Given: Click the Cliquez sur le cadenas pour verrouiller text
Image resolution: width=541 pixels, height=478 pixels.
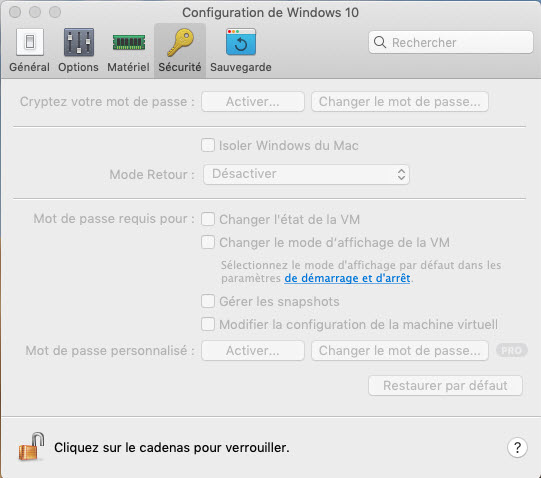Looking at the screenshot, I should [172, 448].
